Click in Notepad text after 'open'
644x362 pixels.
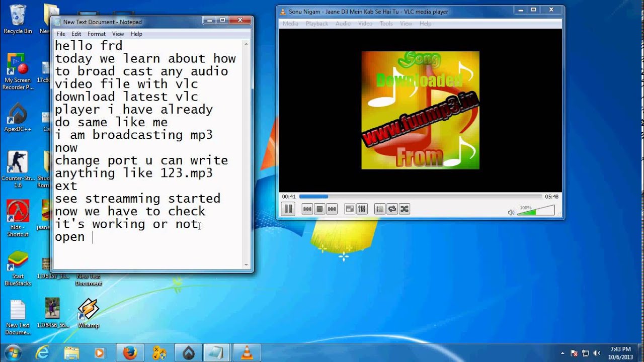(94, 237)
